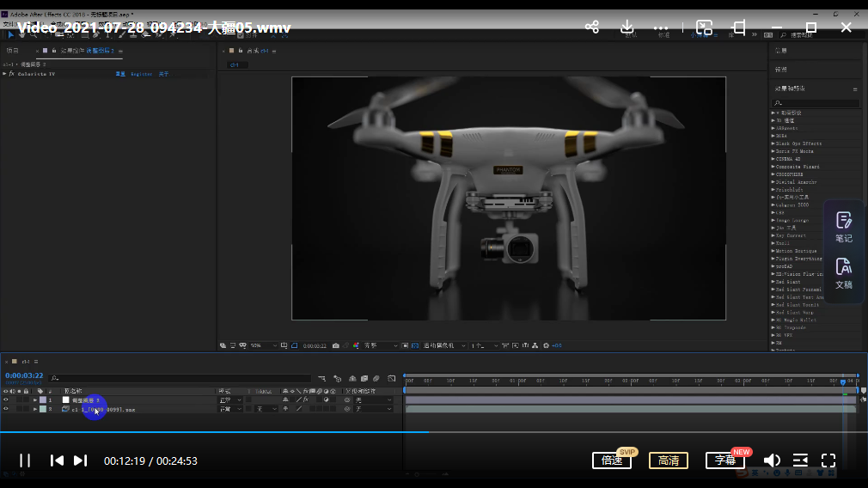868x488 pixels.
Task: Click the timeline layer search field
Action: 180,378
